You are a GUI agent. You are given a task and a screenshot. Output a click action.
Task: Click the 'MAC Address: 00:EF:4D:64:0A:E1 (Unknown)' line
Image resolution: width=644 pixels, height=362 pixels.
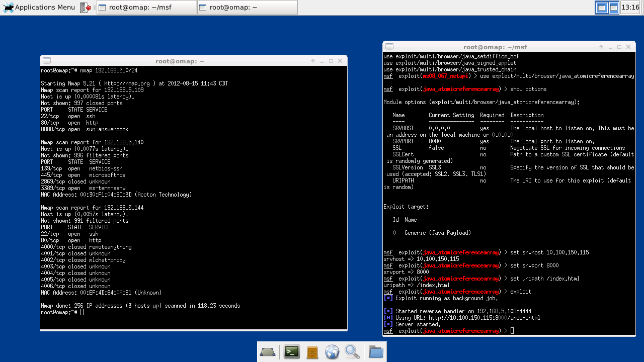pyautogui.click(x=101, y=293)
